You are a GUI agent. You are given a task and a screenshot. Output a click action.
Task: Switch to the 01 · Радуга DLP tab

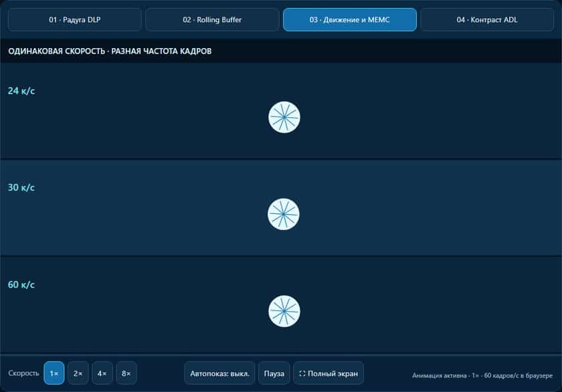pos(75,19)
